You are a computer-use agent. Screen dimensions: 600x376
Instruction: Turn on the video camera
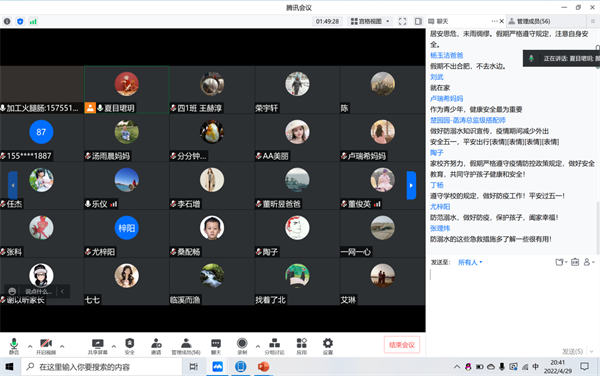click(x=46, y=346)
